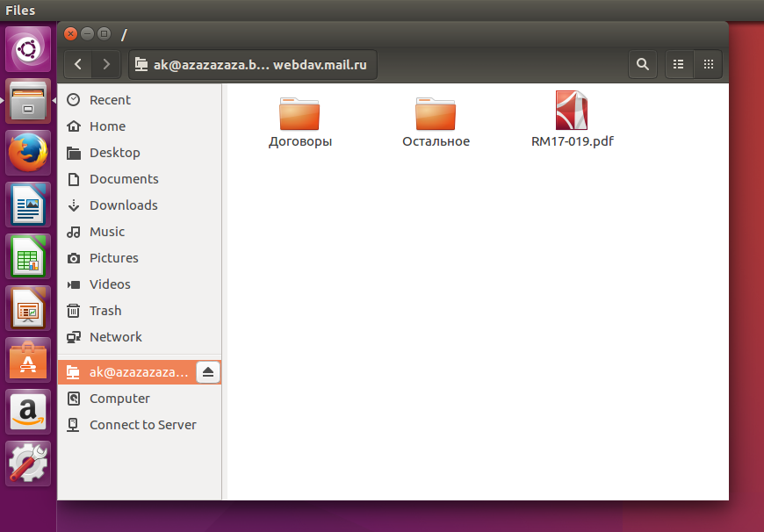
Task: Launch Firefox from the dock
Action: 29,153
